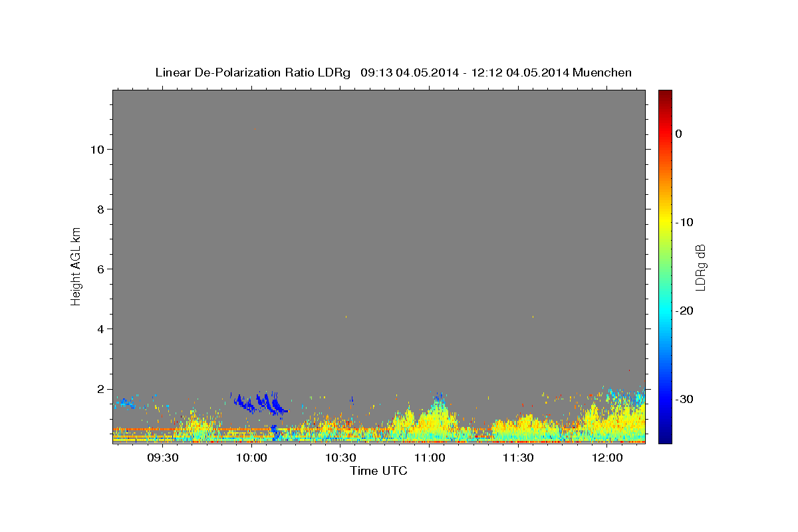Click the 'Time UTC' axis title

pos(378,471)
